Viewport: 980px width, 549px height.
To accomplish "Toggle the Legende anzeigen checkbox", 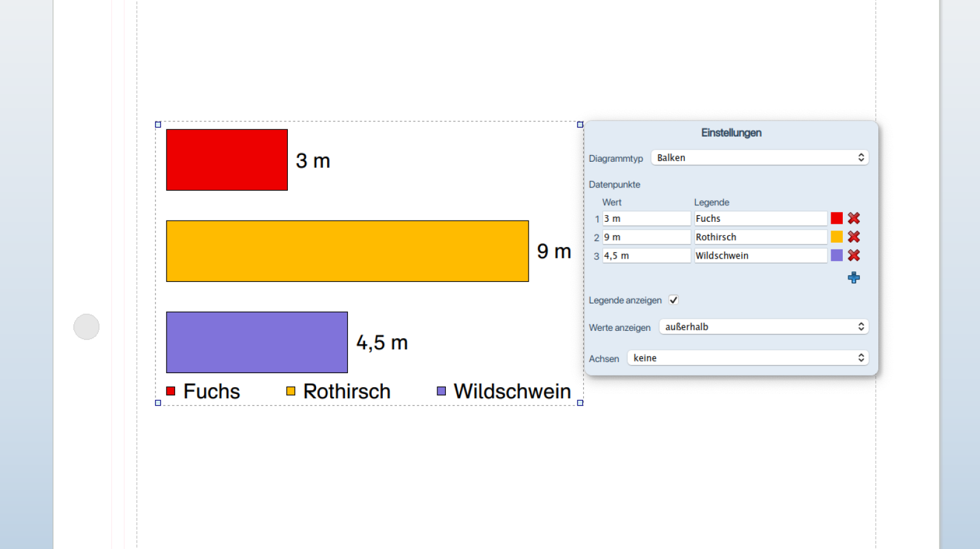I will (674, 300).
